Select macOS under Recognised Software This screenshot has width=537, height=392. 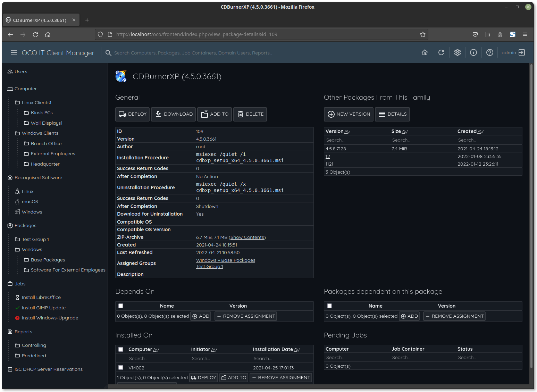30,201
